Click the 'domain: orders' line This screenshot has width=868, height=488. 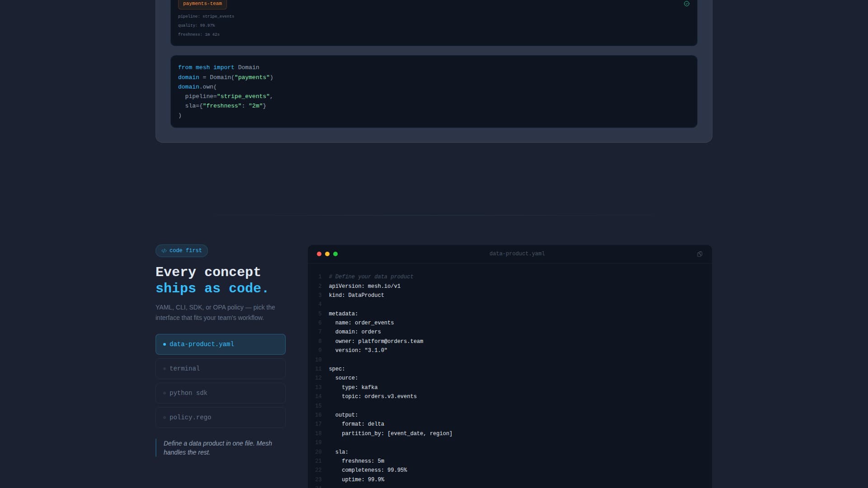tap(358, 332)
